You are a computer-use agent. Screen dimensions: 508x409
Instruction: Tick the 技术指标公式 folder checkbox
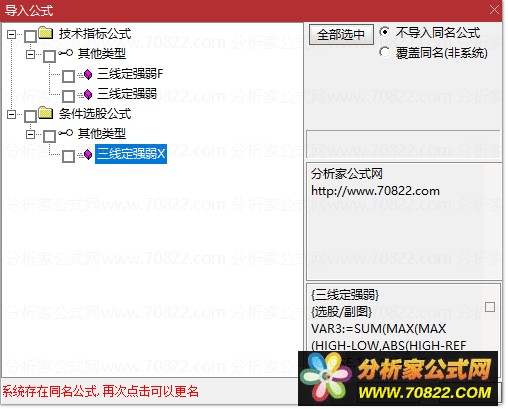tap(30, 36)
